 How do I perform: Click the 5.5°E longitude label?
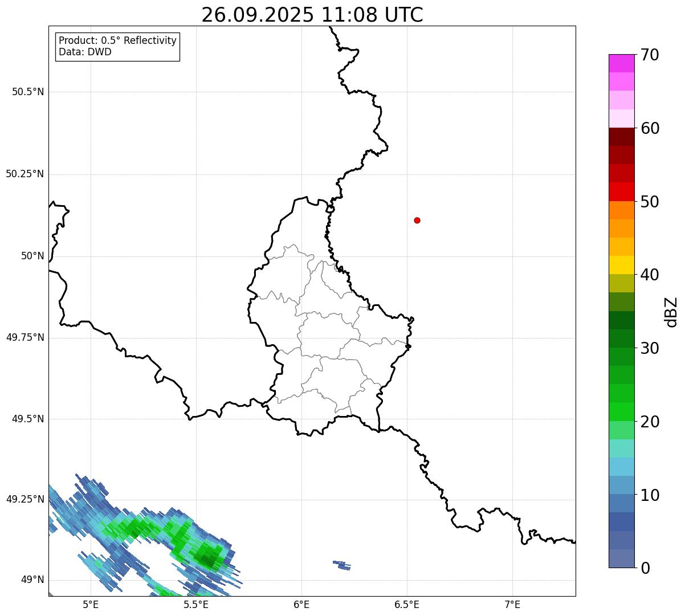[196, 605]
